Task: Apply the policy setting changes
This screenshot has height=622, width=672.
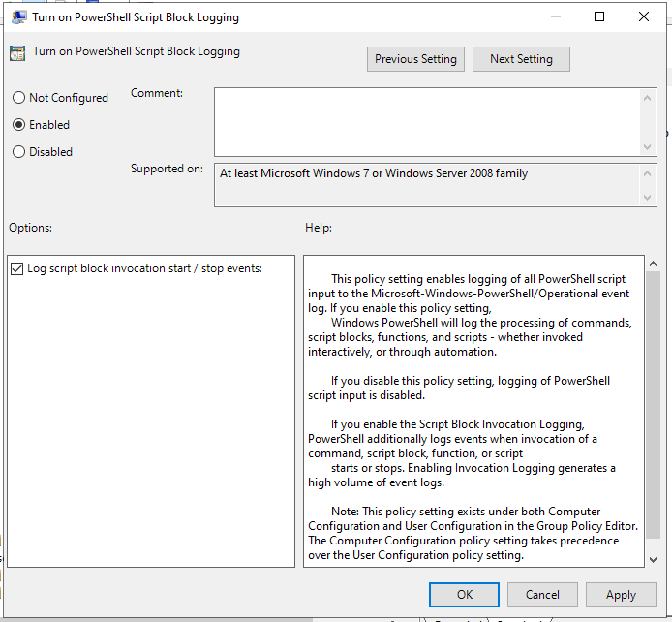Action: point(621,595)
